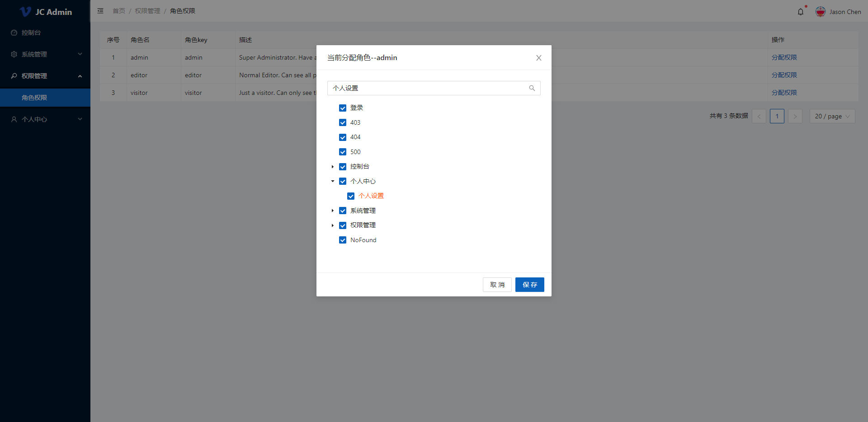Uncheck the 个人设置 child checkbox
Screen dimensions: 868x422
pyautogui.click(x=351, y=196)
